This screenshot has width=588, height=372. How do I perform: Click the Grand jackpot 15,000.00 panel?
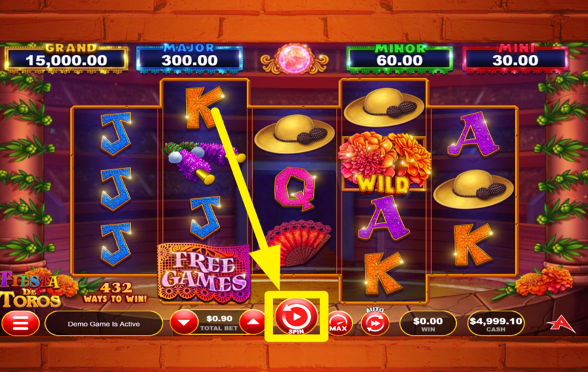click(x=66, y=59)
